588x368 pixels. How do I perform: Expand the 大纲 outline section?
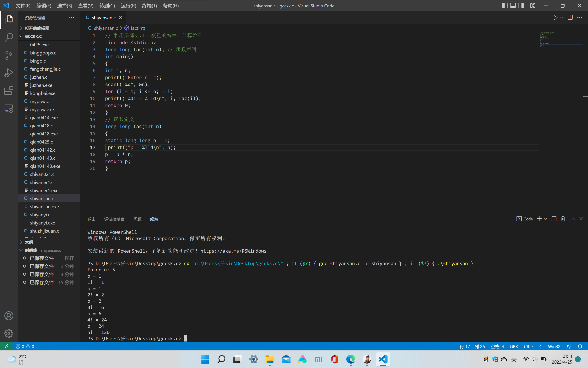[x=49, y=242]
